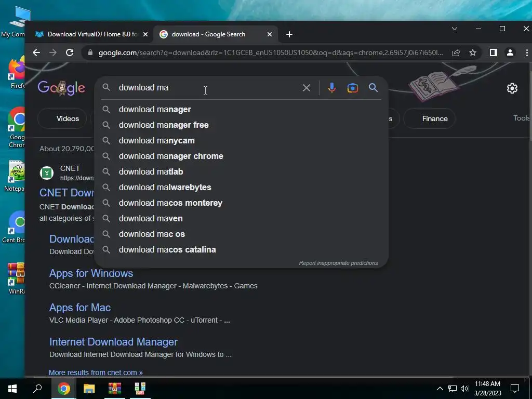Choose suggestion "download manycam"

tap(241, 140)
